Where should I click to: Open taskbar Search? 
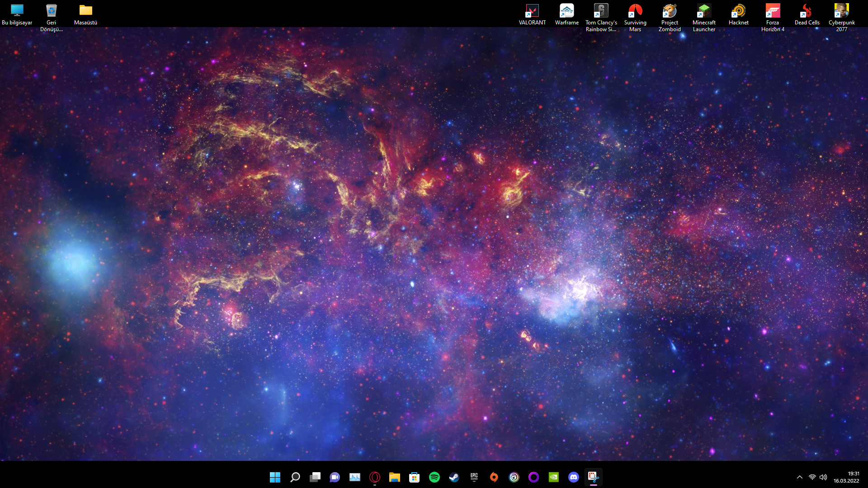pyautogui.click(x=295, y=477)
